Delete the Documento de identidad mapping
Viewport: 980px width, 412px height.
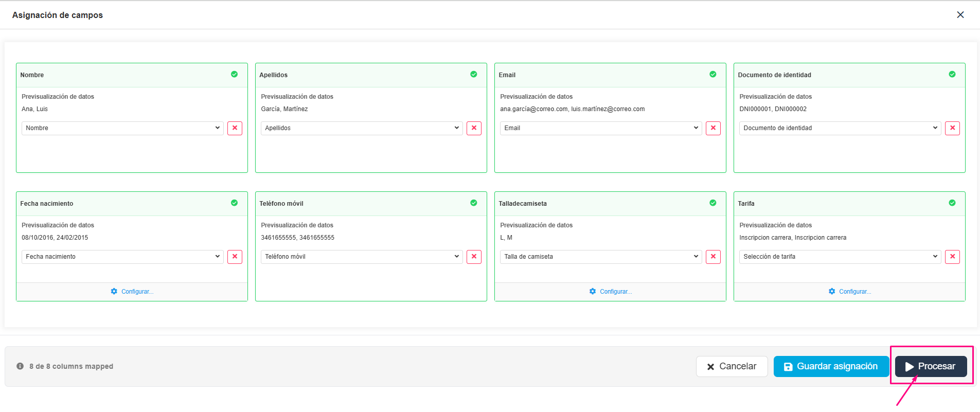coord(952,128)
